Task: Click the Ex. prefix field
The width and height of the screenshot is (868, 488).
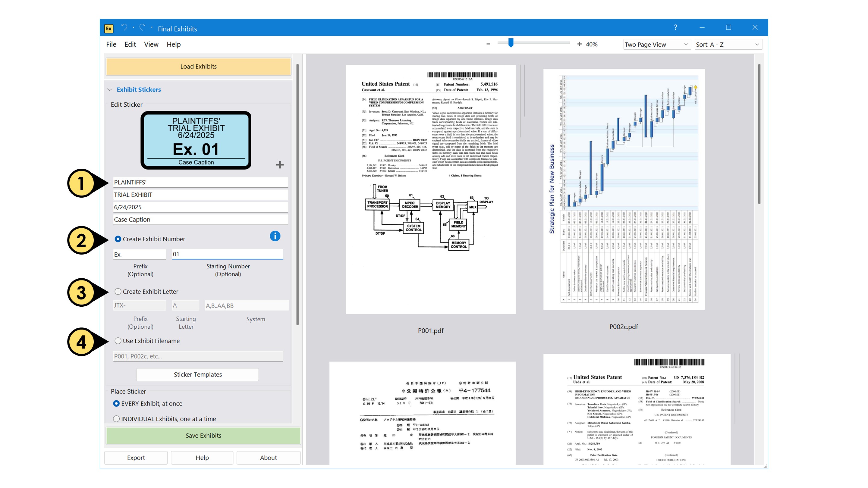Action: (140, 254)
